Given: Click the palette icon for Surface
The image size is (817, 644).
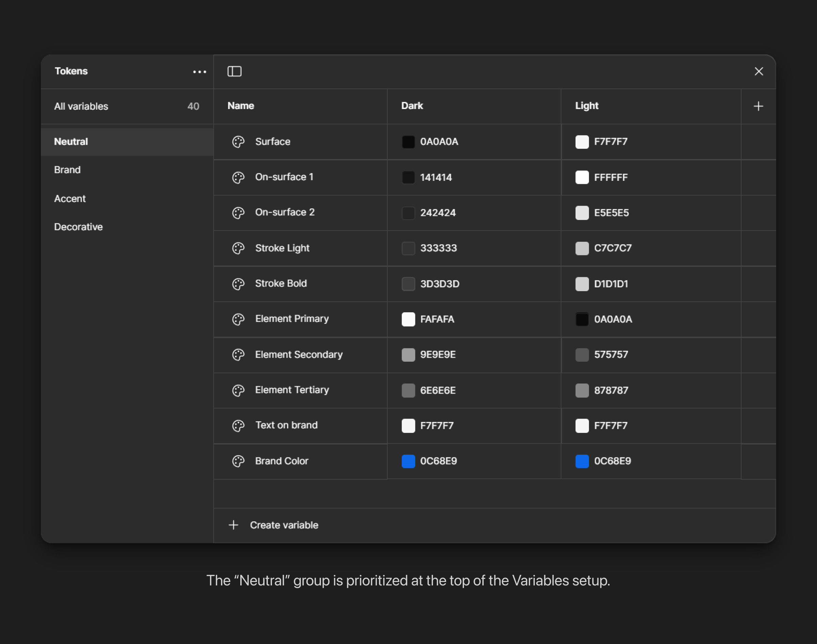Looking at the screenshot, I should (x=238, y=142).
